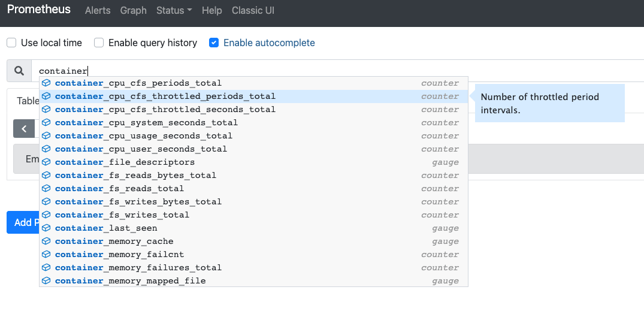
Task: Select suggestion container_last_seen
Action: click(253, 228)
